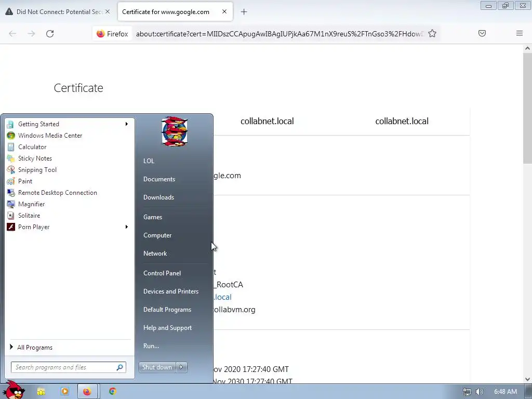Viewport: 532px width, 399px height.
Task: Click Paint palette icon
Action: (x=11, y=181)
